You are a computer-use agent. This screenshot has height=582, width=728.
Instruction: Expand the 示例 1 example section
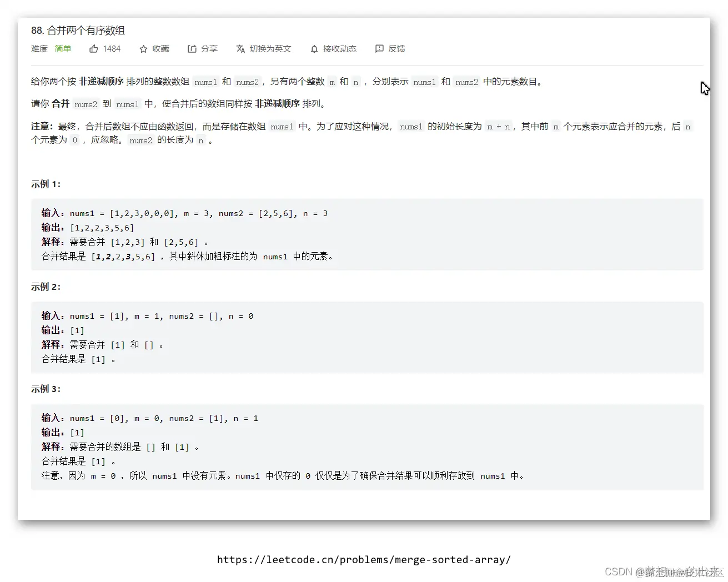pos(46,184)
